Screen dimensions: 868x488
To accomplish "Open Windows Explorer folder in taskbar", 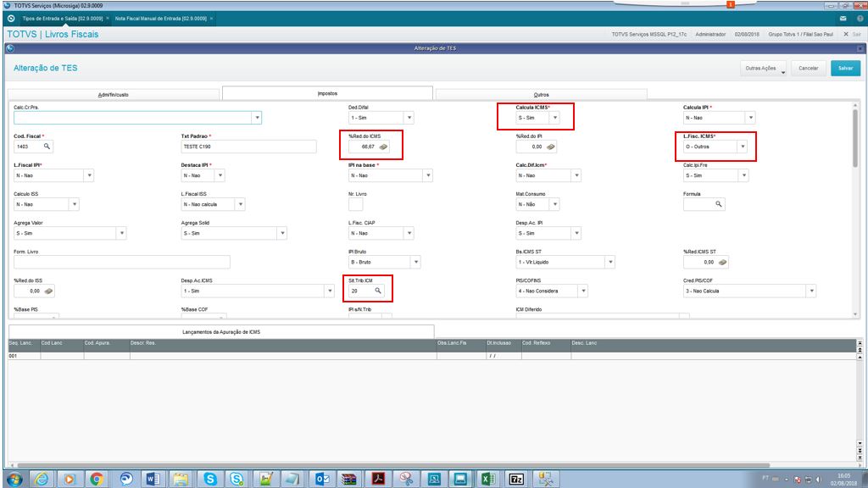I will click(x=181, y=479).
